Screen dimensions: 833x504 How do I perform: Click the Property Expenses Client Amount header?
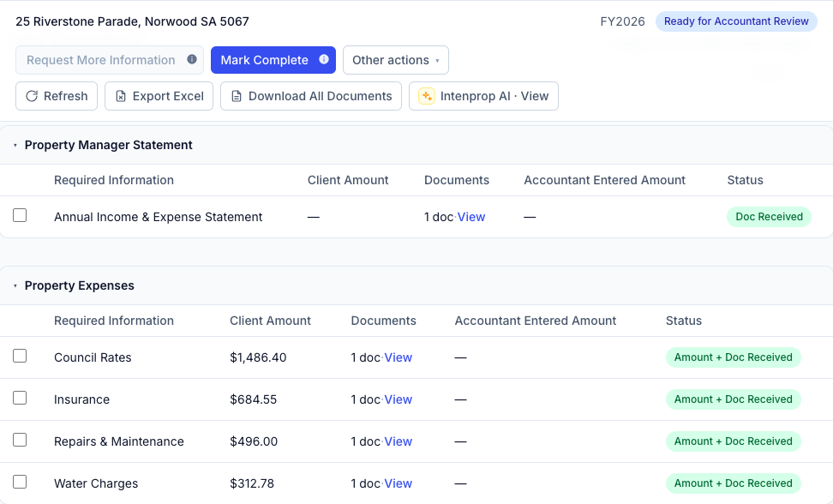271,321
